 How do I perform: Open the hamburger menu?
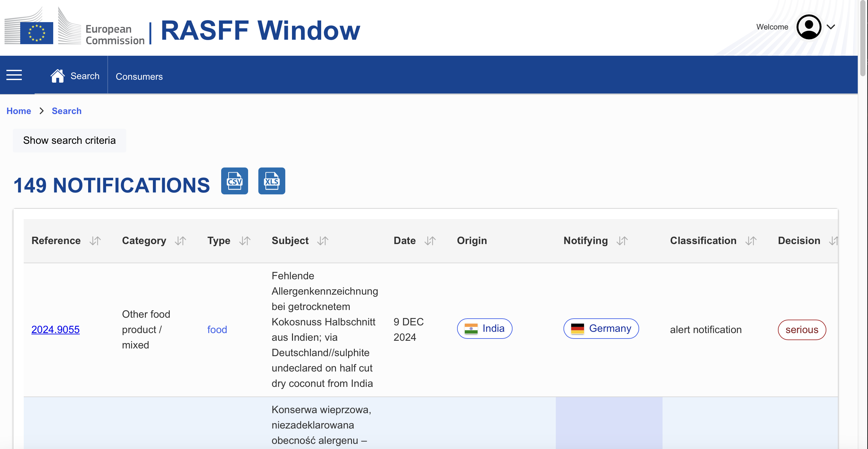click(14, 75)
